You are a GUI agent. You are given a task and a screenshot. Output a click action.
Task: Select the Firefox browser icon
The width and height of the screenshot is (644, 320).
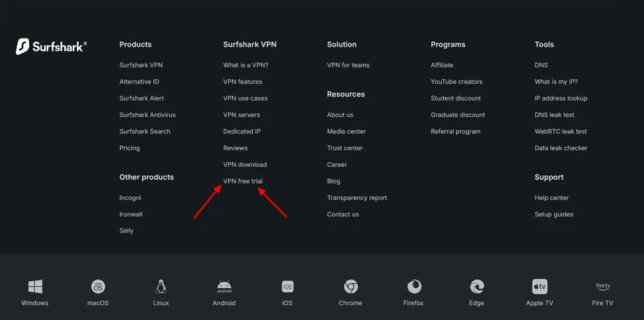414,287
